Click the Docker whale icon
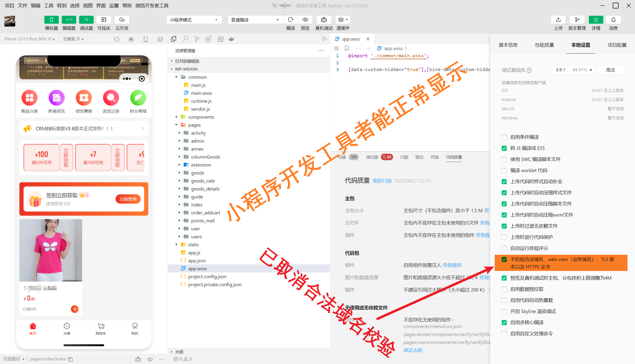 tap(232, 39)
